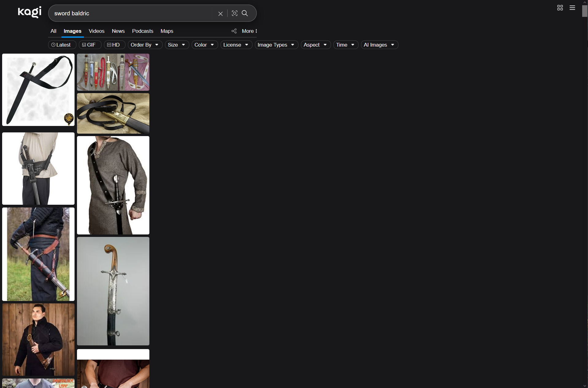The width and height of the screenshot is (588, 388).
Task: Switch to the Videos tab
Action: [x=96, y=31]
